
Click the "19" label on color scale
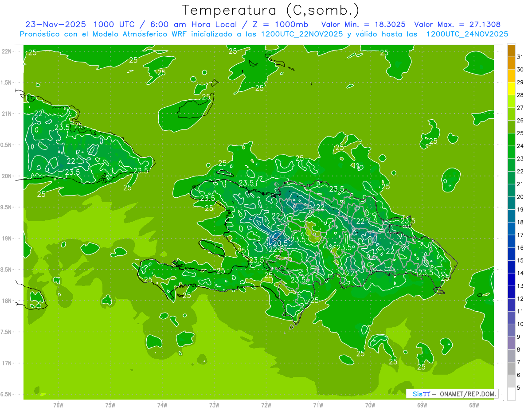click(520, 209)
